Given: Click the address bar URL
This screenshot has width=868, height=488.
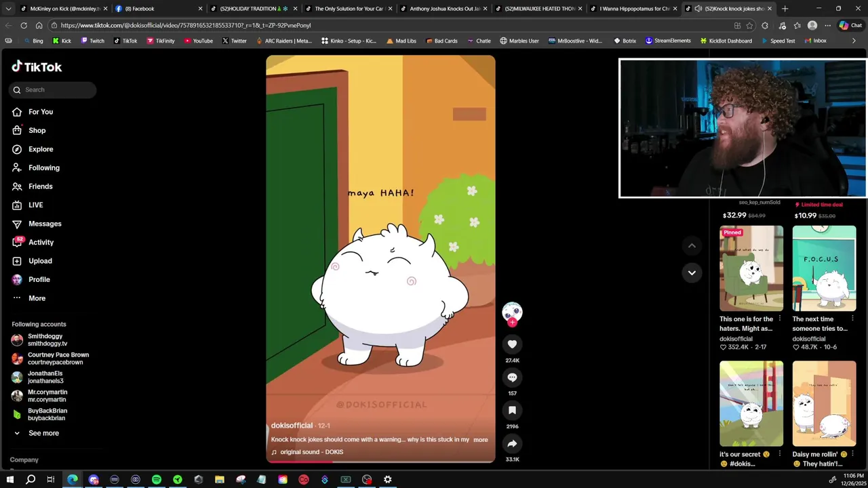Looking at the screenshot, I should pos(392,25).
